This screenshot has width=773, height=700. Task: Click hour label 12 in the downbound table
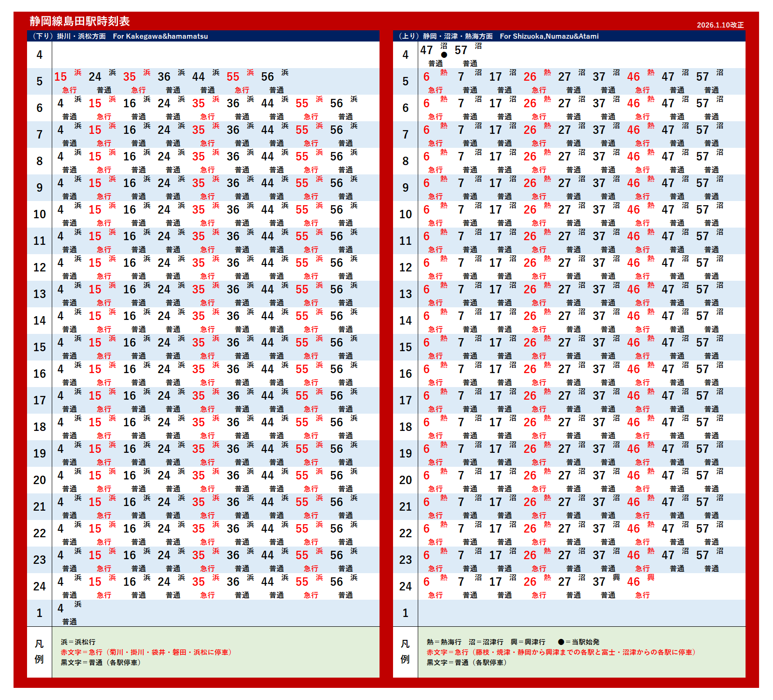point(40,268)
